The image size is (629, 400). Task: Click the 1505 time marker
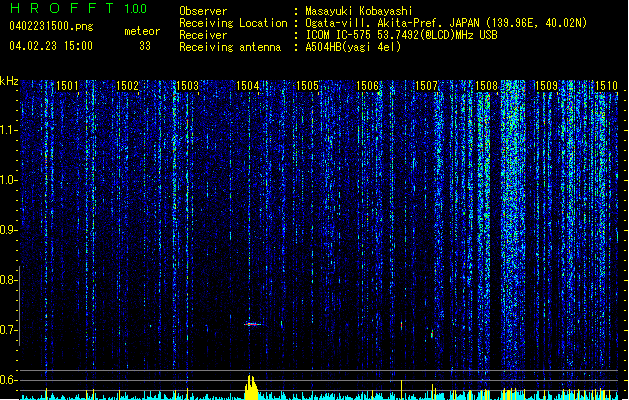pyautogui.click(x=307, y=85)
